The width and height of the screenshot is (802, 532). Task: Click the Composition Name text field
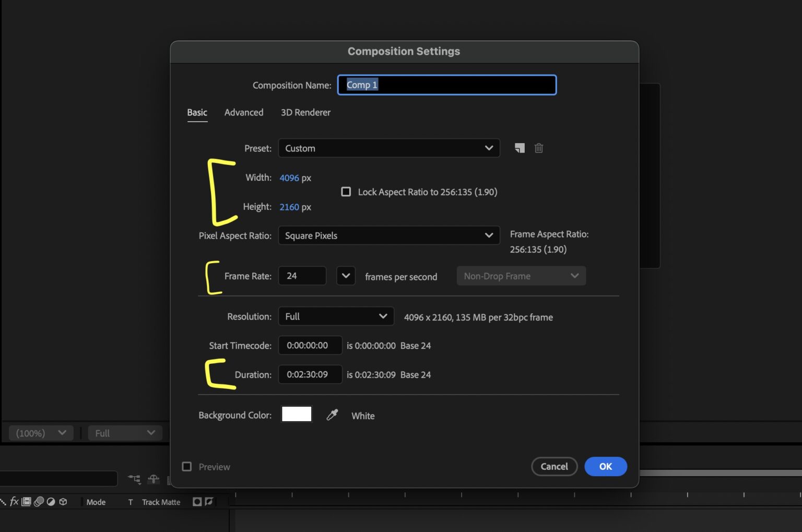(x=447, y=85)
